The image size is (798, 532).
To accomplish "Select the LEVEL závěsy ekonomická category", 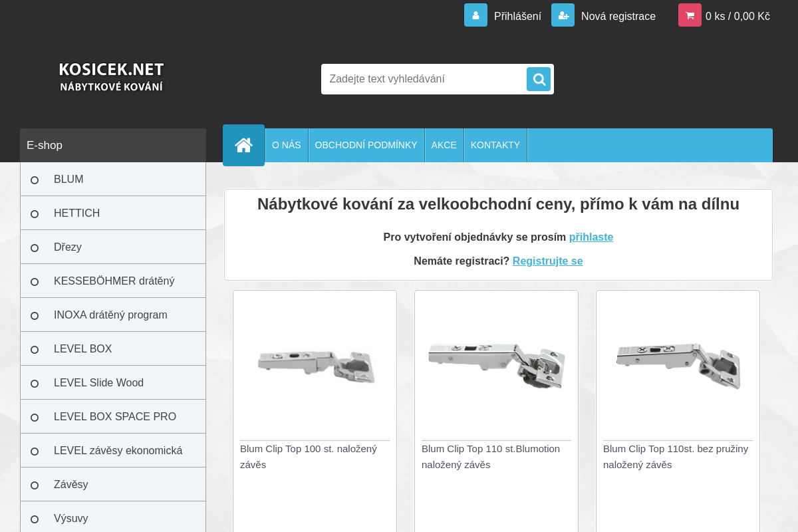I will (x=113, y=451).
